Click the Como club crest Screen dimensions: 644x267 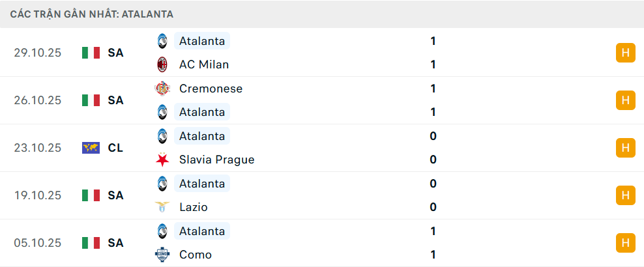[162, 255]
